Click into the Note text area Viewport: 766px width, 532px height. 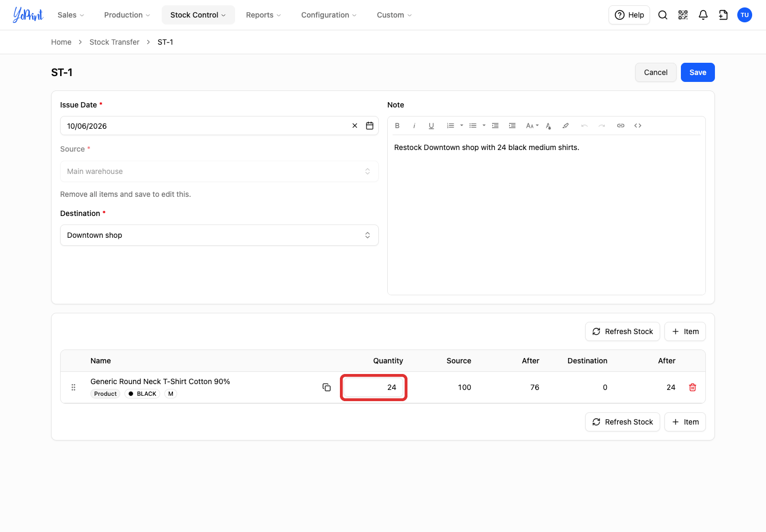(x=546, y=214)
